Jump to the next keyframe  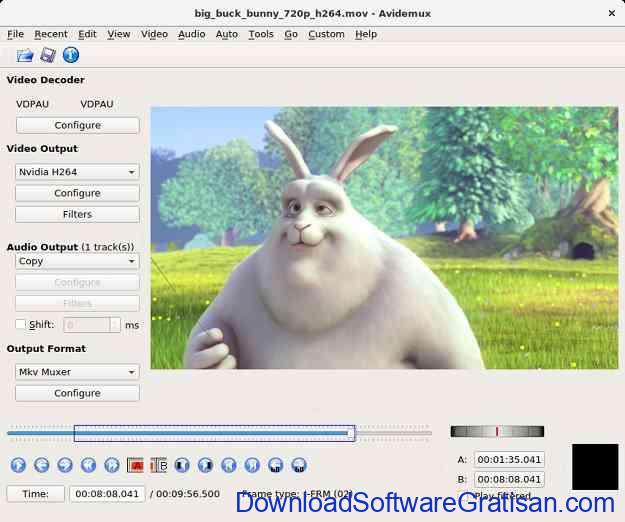(x=112, y=465)
